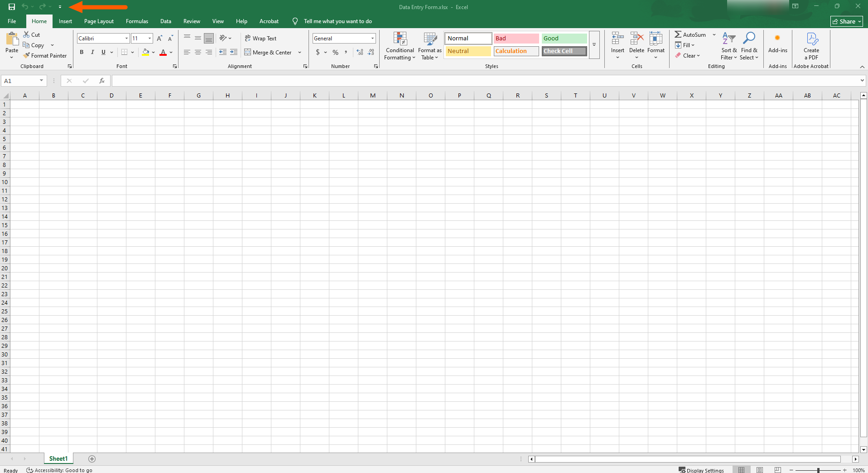Open the font size 11 dropdown
The height and width of the screenshot is (473, 868).
tap(149, 39)
